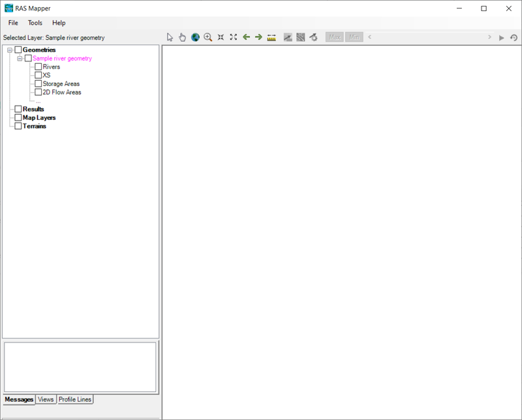Viewport: 522px width, 420px height.
Task: Click the gear tool icon in the toolbar
Action: 313,37
